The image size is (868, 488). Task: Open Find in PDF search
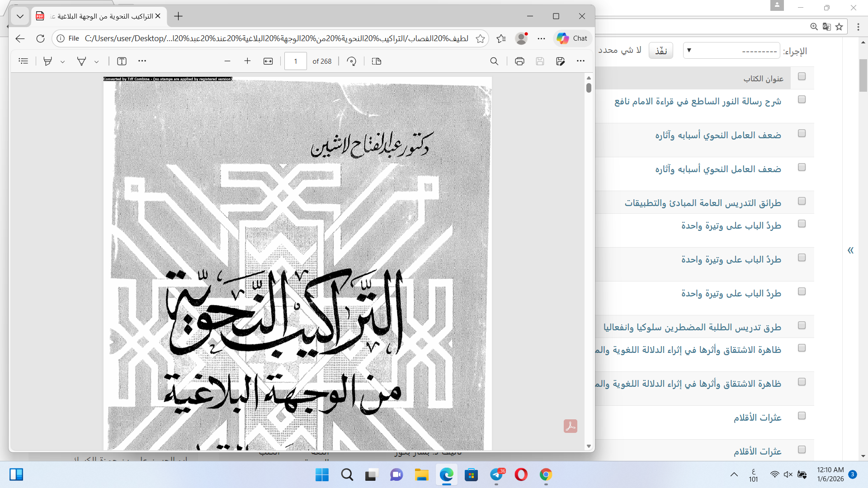pos(494,61)
